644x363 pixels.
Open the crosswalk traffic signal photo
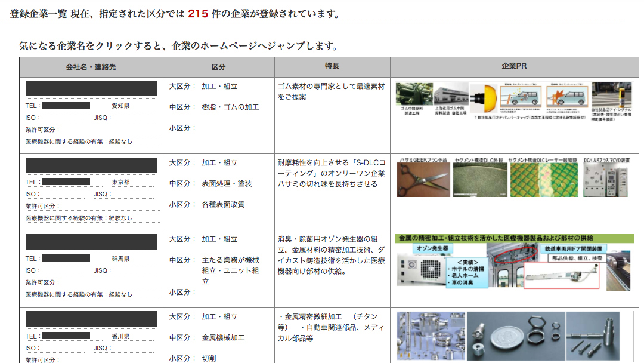pyautogui.click(x=612, y=94)
